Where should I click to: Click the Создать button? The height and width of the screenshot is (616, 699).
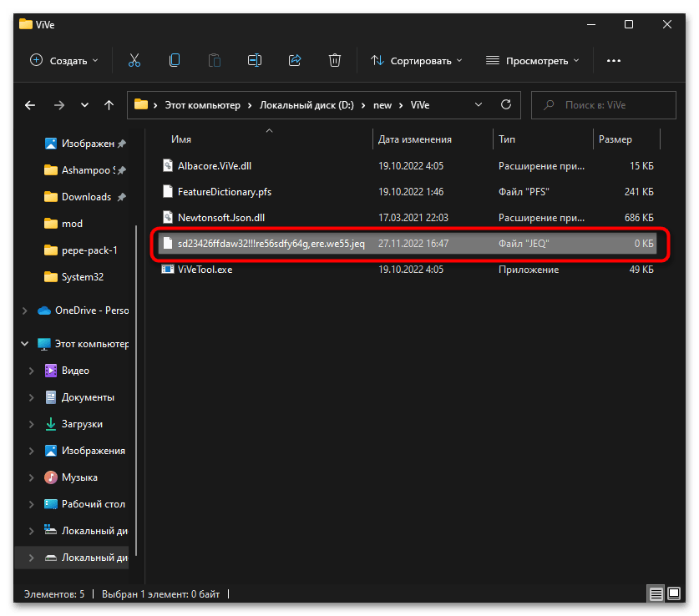(x=63, y=60)
